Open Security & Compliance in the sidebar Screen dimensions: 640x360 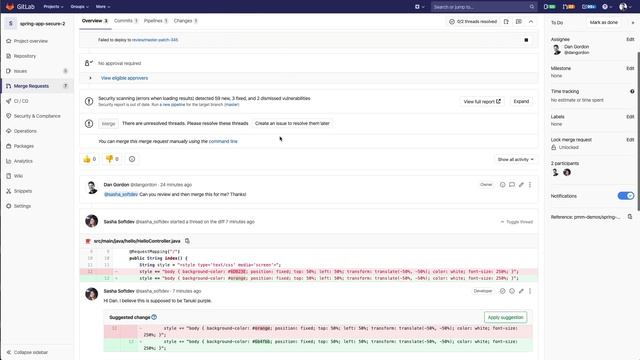click(x=37, y=116)
